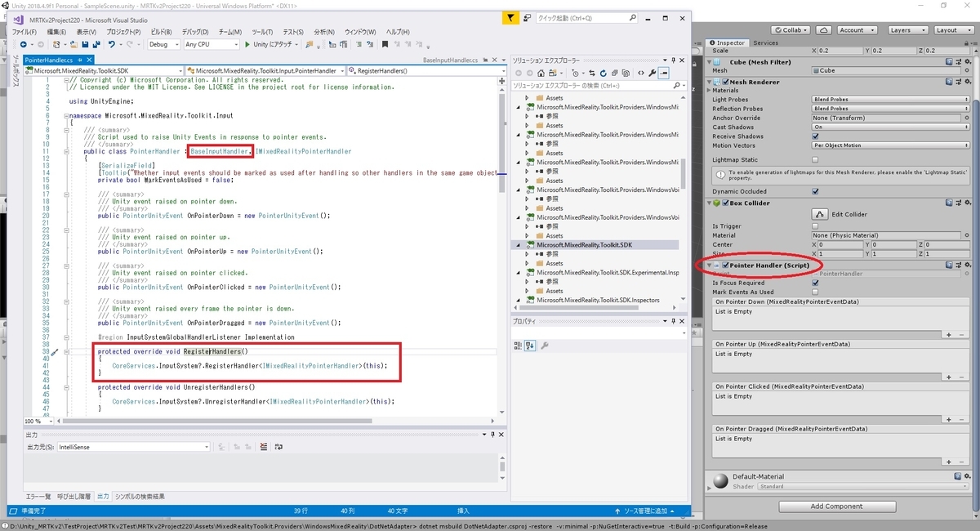Viewport: 980px width, 531px height.
Task: Switch to エラー一覧 tab at bottom
Action: pos(38,497)
